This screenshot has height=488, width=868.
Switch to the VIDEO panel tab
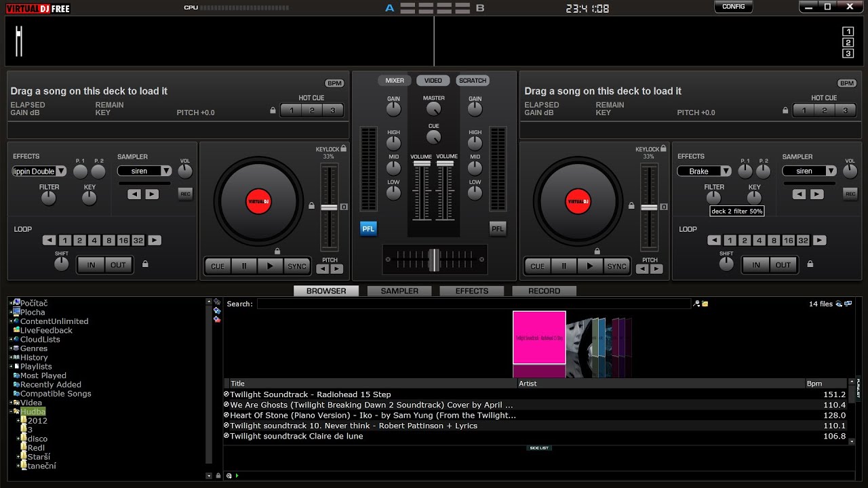pyautogui.click(x=433, y=81)
